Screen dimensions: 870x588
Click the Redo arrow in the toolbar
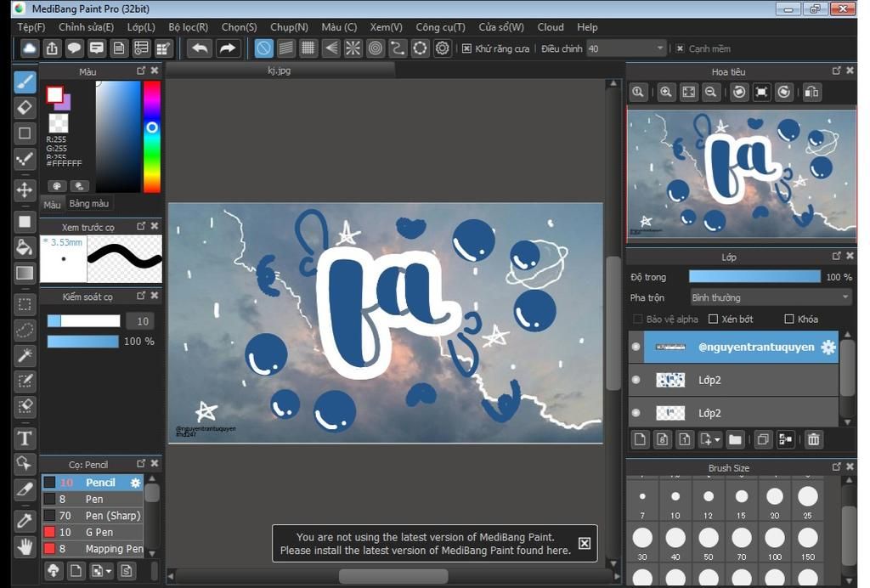click(x=228, y=48)
